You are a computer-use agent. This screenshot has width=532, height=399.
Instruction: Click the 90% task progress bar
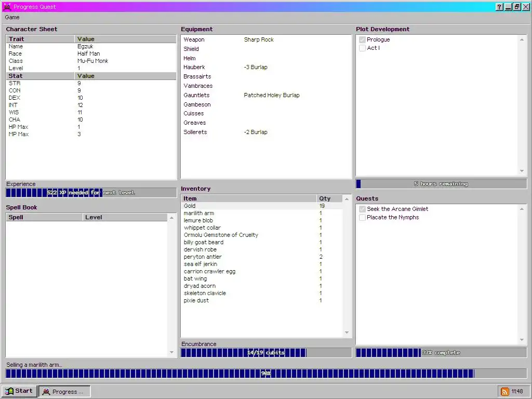266,374
